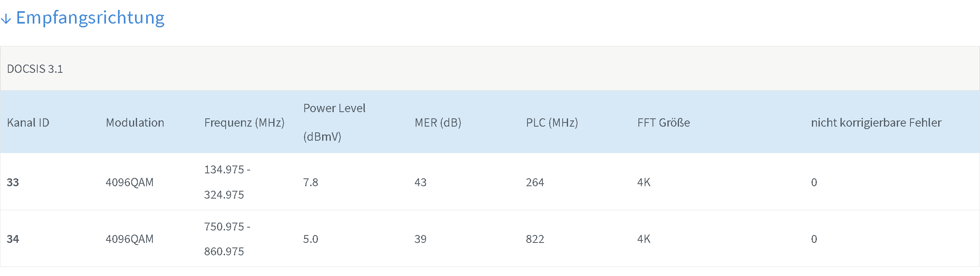Image resolution: width=980 pixels, height=276 pixels.
Task: Click the Modulation column header
Action: click(x=135, y=122)
